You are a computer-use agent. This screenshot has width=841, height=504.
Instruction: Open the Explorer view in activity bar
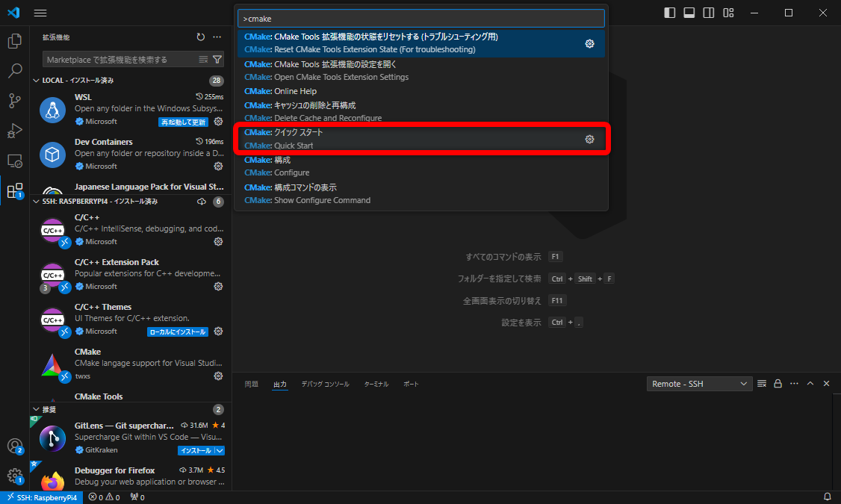point(14,41)
